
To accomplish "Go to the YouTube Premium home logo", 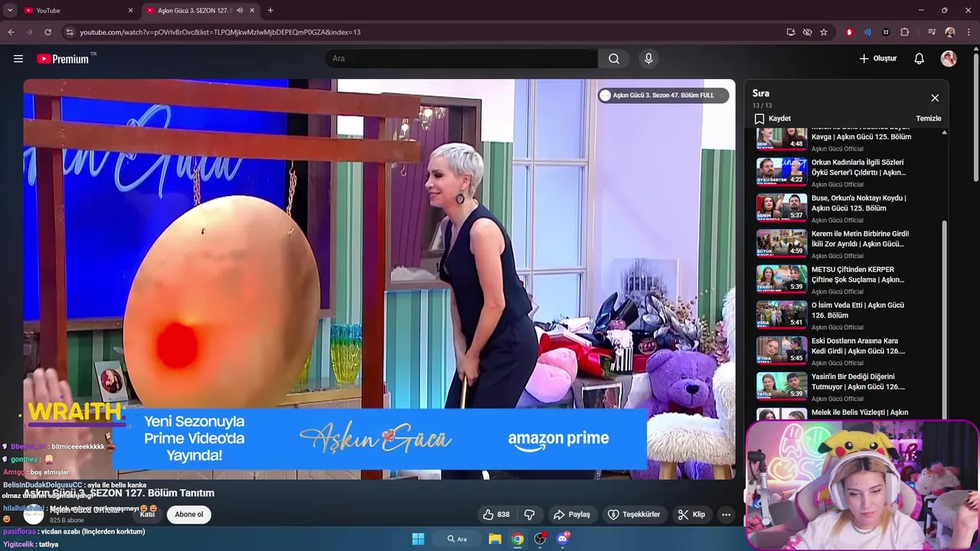I will [x=63, y=59].
